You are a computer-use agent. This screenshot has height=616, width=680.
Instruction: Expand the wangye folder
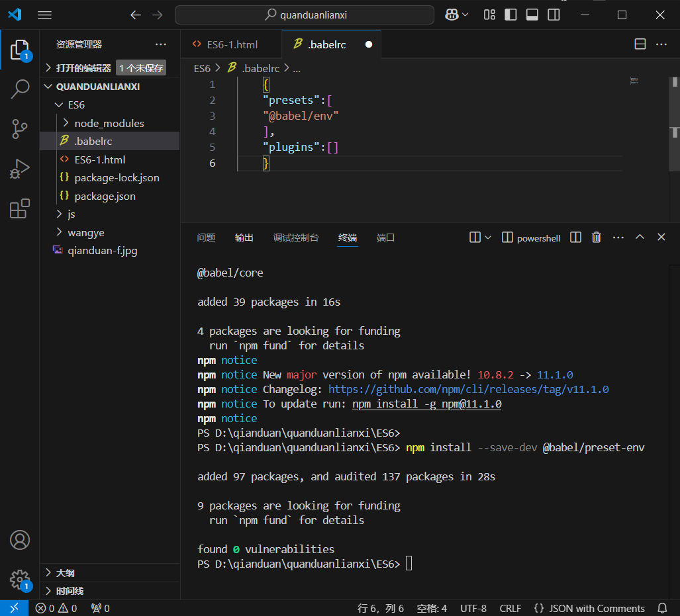[85, 232]
